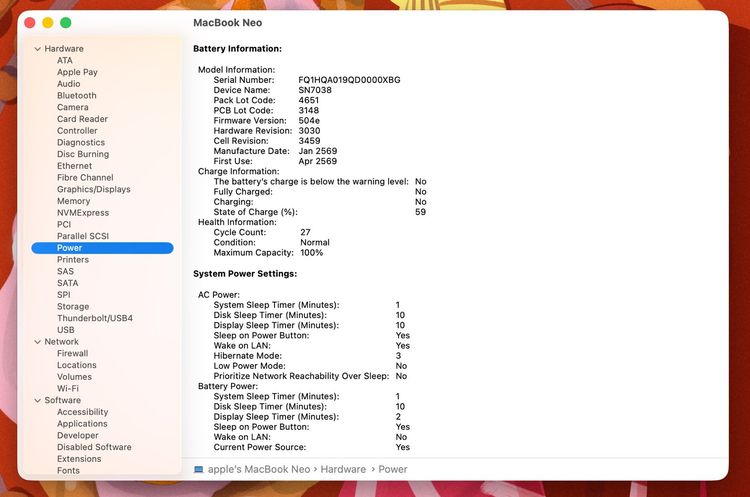
Task: Select the Network category label
Action: (61, 342)
